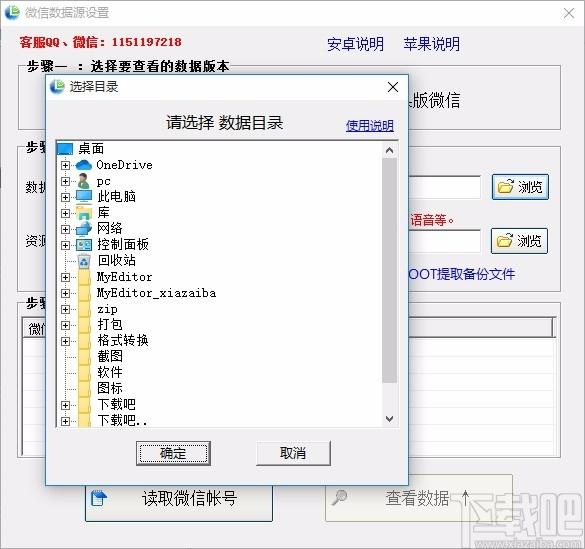Click the lower resource path input field

[444, 241]
